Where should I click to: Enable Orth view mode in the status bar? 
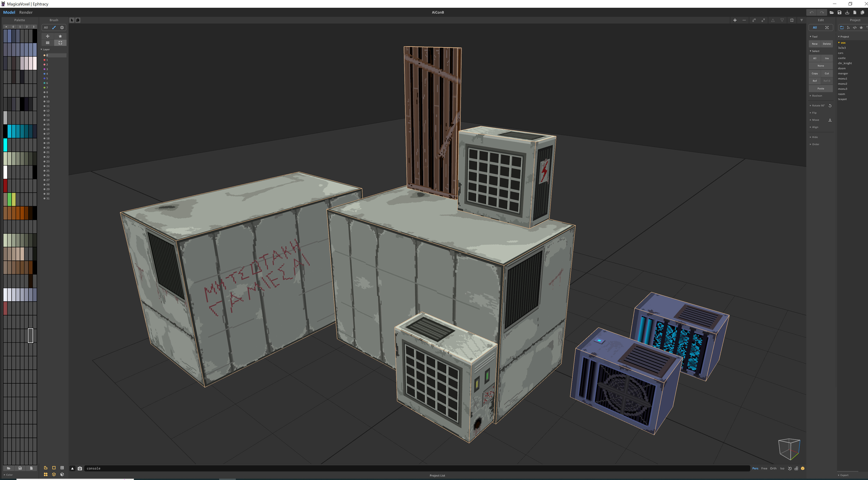tap(773, 469)
